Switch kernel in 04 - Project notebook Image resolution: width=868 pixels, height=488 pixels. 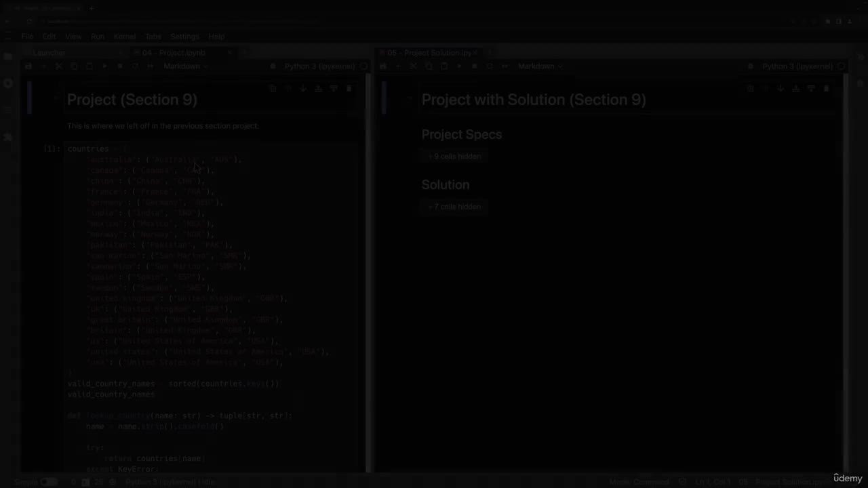pos(321,66)
